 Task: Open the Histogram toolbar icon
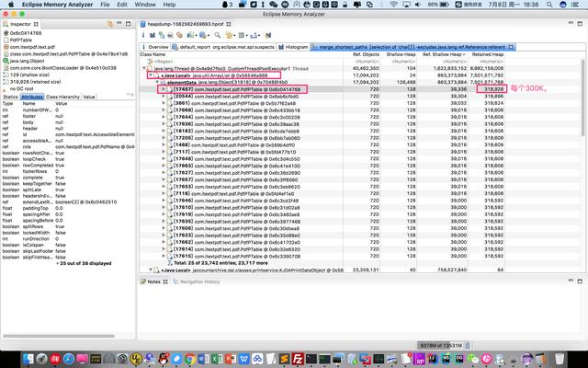point(153,35)
